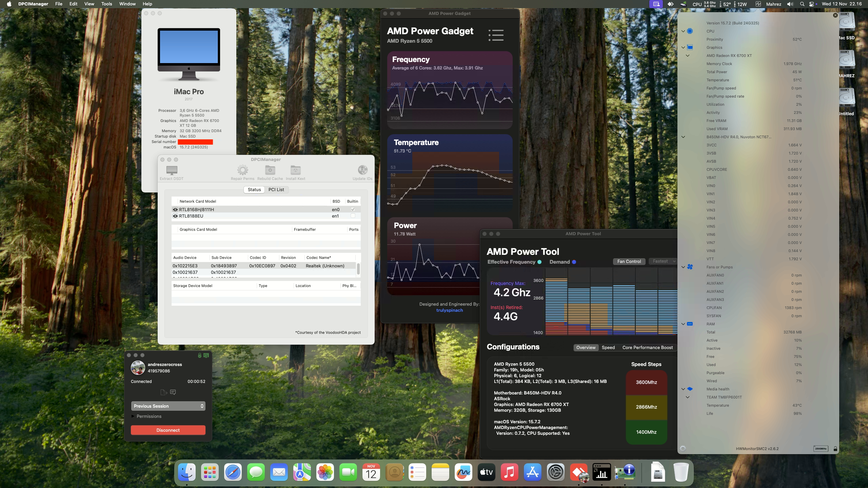The image size is (868, 488).
Task: Expand Permissions in the session window
Action: 133,416
